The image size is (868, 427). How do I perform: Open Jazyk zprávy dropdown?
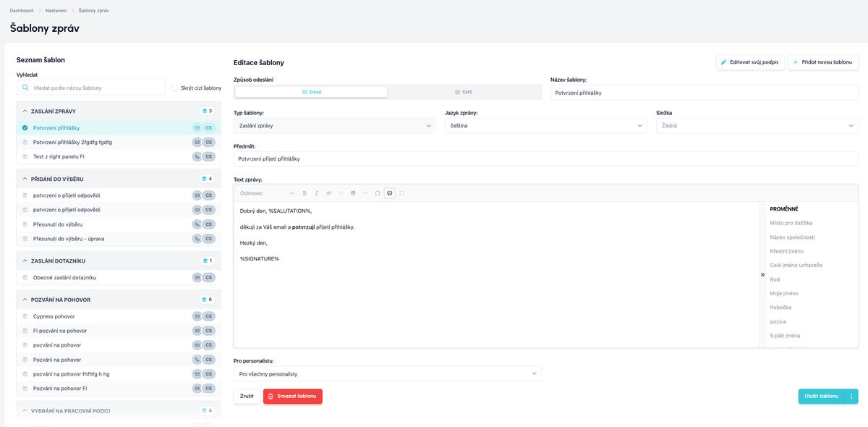click(545, 126)
